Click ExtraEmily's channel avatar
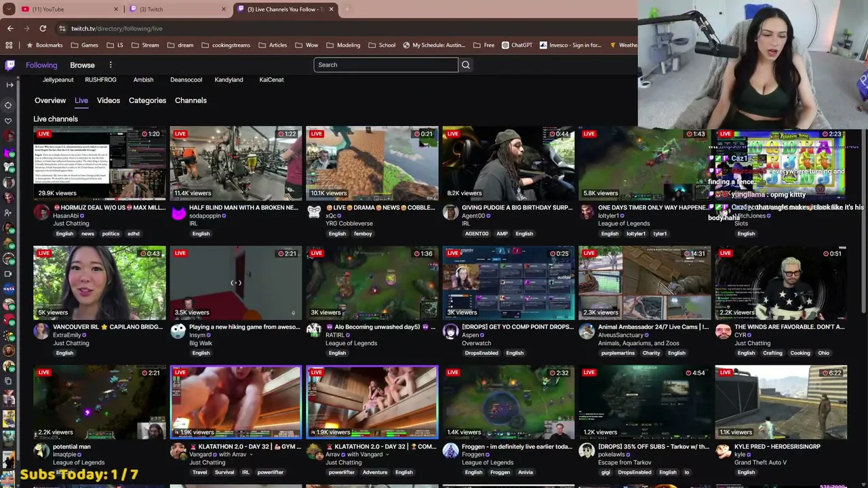Image resolution: width=868 pixels, height=488 pixels. 41,331
